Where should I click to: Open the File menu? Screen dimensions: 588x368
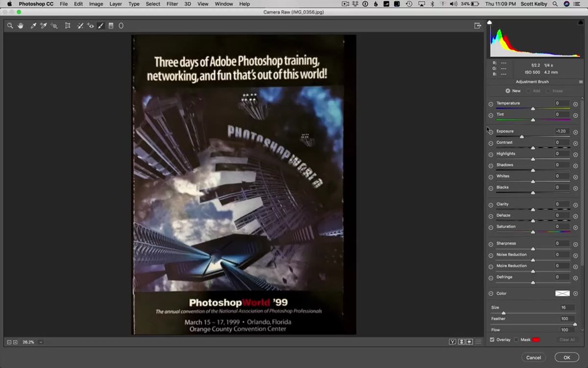pyautogui.click(x=64, y=4)
